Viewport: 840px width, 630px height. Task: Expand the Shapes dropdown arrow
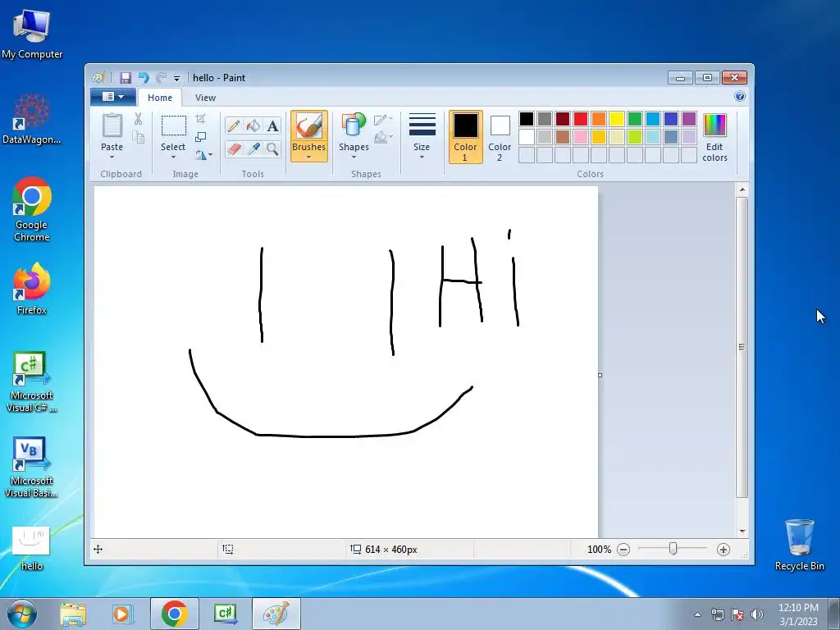click(x=354, y=157)
